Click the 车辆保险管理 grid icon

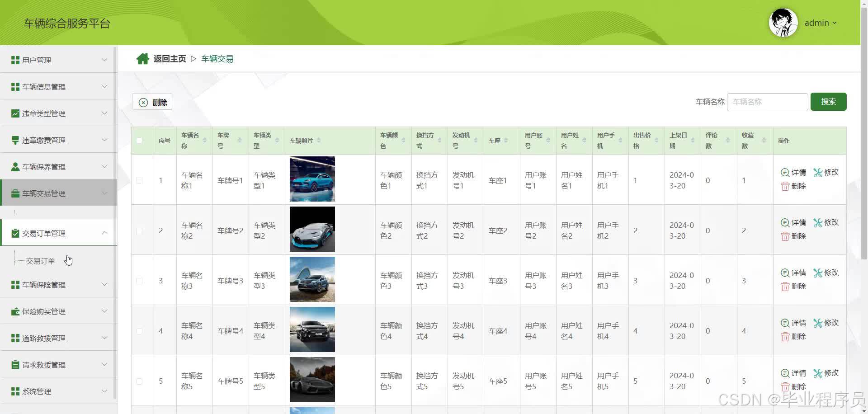point(15,285)
